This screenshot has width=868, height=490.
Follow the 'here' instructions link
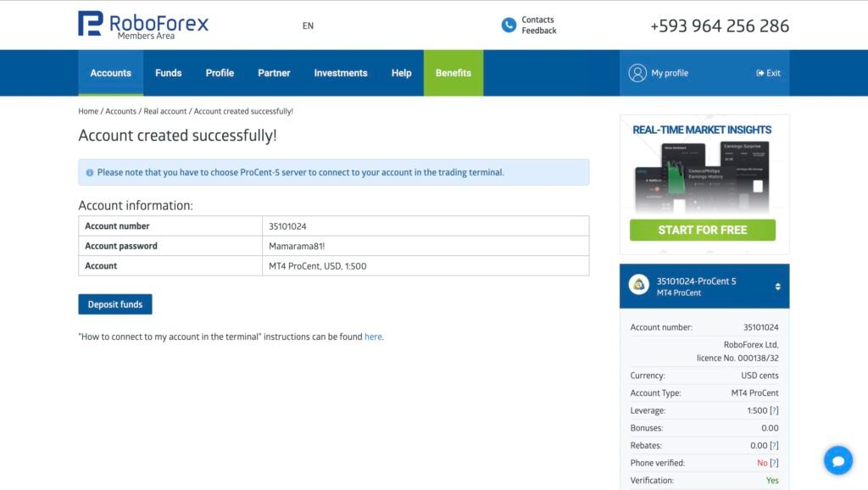tap(373, 337)
